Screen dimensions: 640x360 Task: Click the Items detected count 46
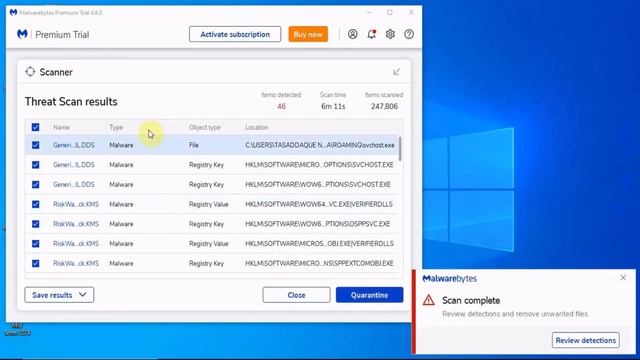[x=281, y=107]
